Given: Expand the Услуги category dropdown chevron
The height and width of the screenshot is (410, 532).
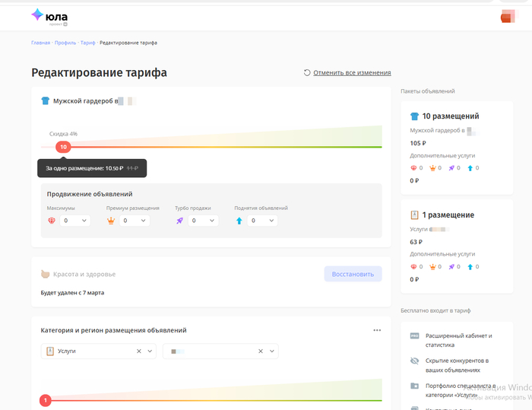Looking at the screenshot, I should (x=150, y=351).
